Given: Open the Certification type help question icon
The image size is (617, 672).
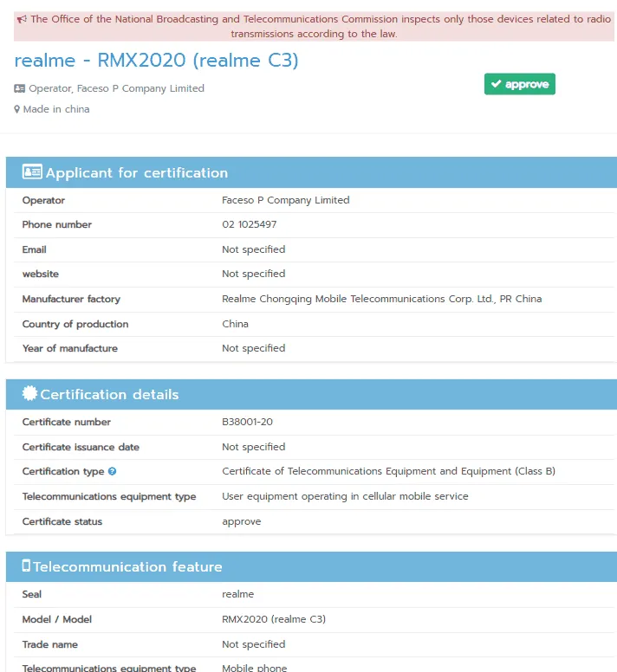Looking at the screenshot, I should (113, 471).
